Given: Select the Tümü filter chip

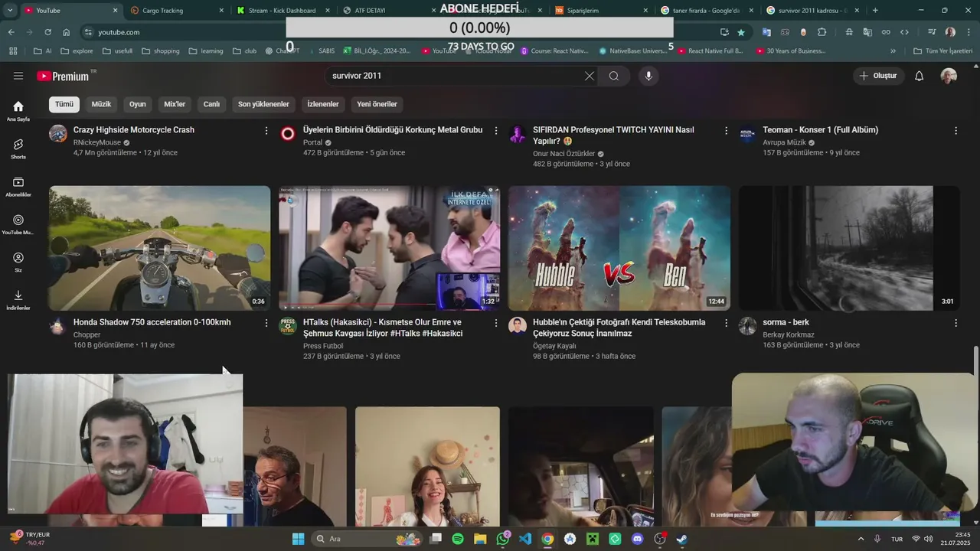Looking at the screenshot, I should pyautogui.click(x=64, y=104).
